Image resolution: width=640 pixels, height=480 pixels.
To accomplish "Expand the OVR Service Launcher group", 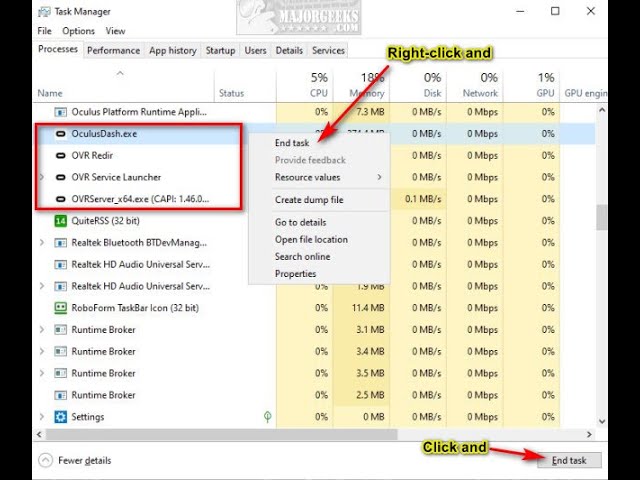I will click(x=42, y=177).
